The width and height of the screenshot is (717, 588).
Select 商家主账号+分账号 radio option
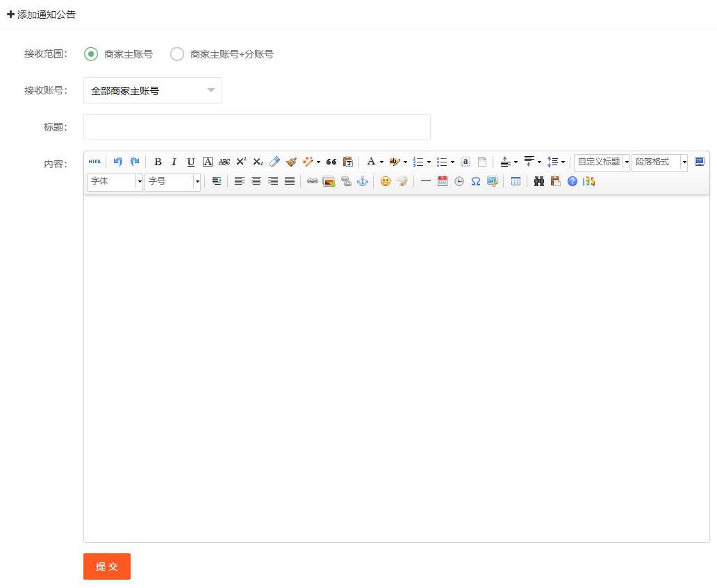[177, 54]
